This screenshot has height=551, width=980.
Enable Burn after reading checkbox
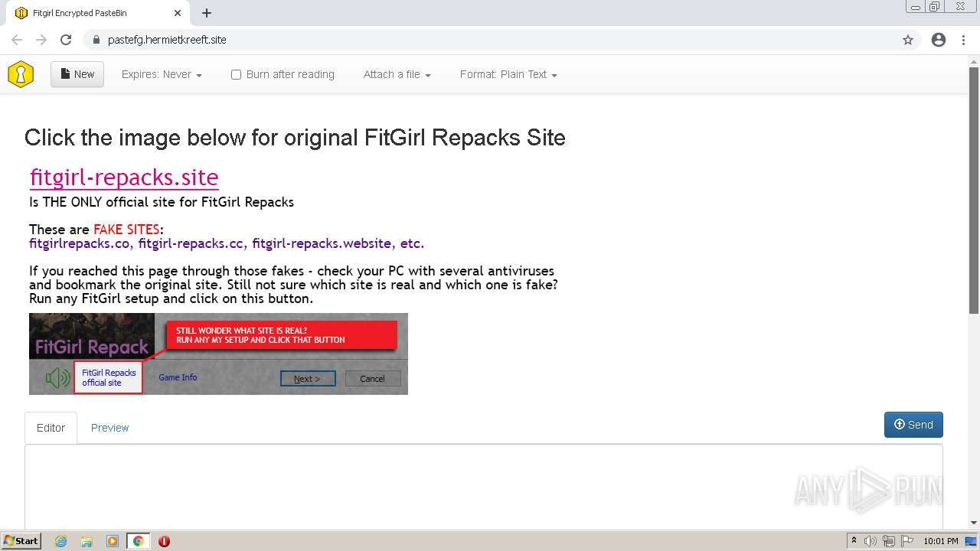click(x=236, y=74)
